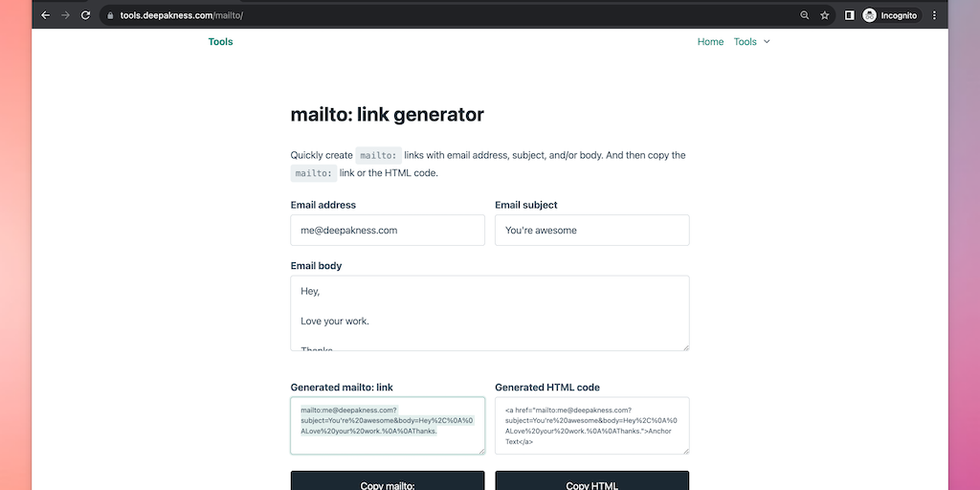Click the browser back arrow
980x490 pixels.
(45, 15)
